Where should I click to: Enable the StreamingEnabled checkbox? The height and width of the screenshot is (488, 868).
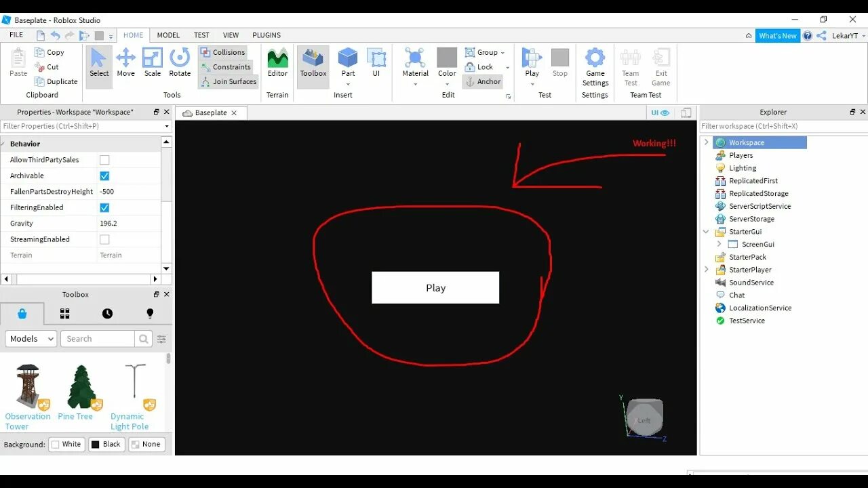(104, 239)
